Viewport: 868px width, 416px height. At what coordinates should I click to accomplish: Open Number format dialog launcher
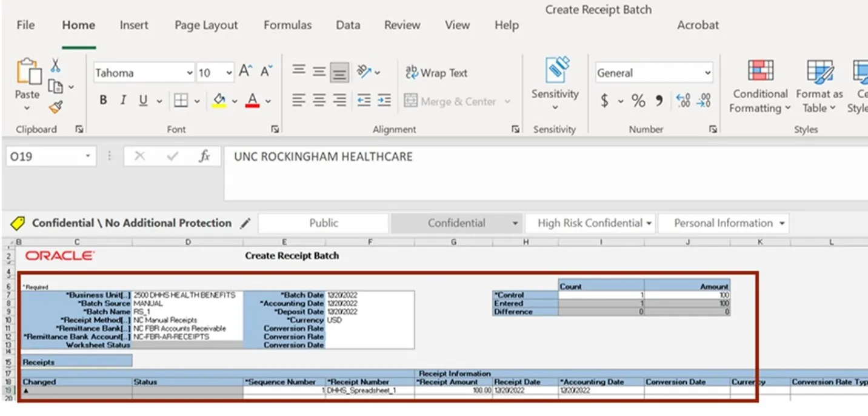713,129
